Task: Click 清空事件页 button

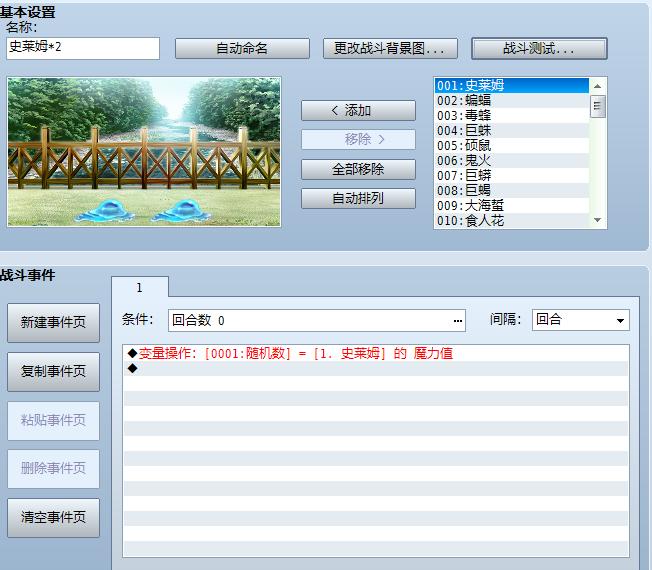Action: (53, 518)
